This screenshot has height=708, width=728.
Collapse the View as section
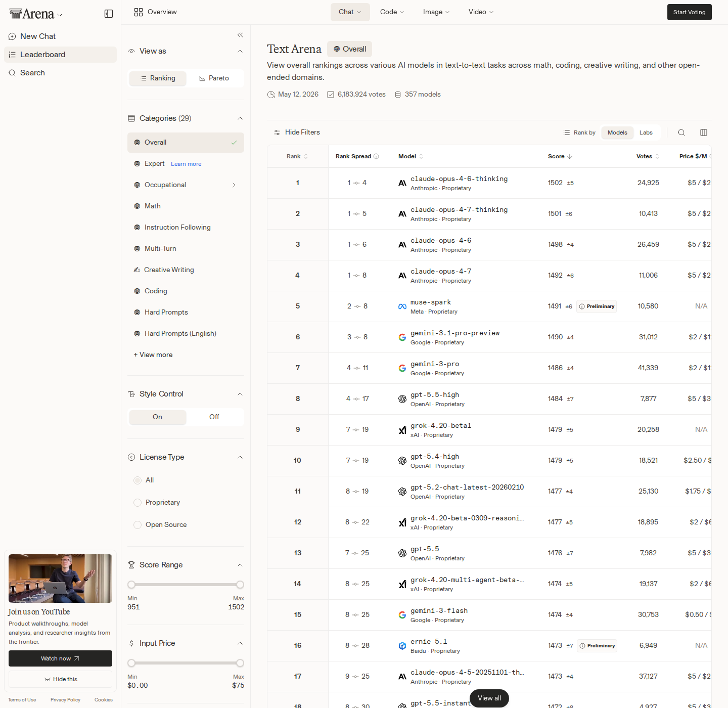click(x=240, y=51)
